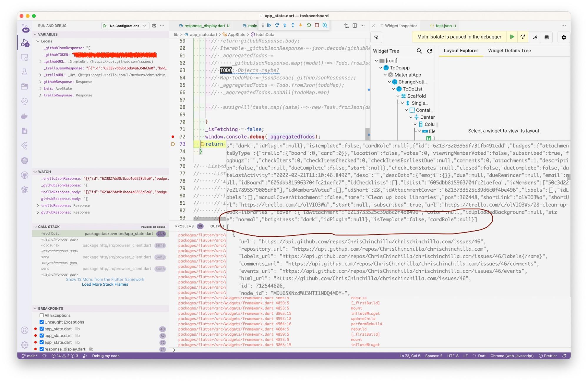Expand the githubResponse variable in Locals
This screenshot has width=588, height=382.
point(41,82)
